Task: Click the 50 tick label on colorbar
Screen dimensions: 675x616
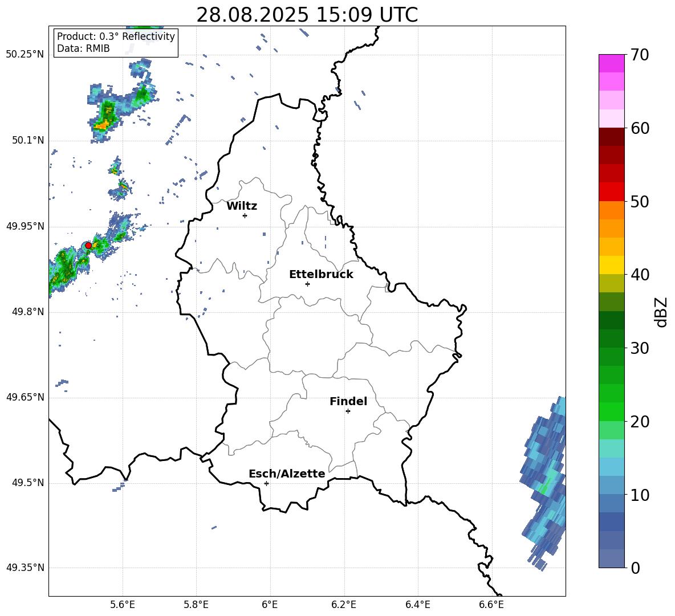Action: (640, 202)
